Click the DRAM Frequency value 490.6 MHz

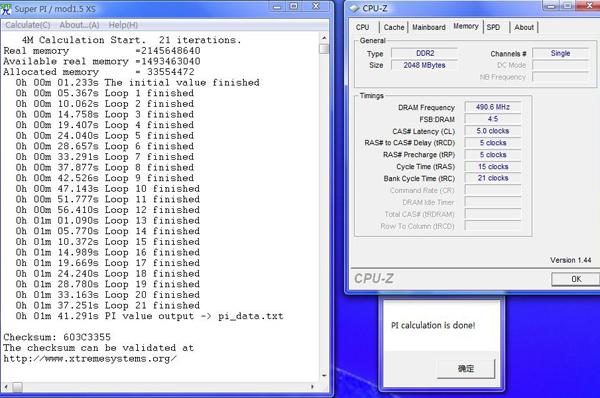coord(492,107)
